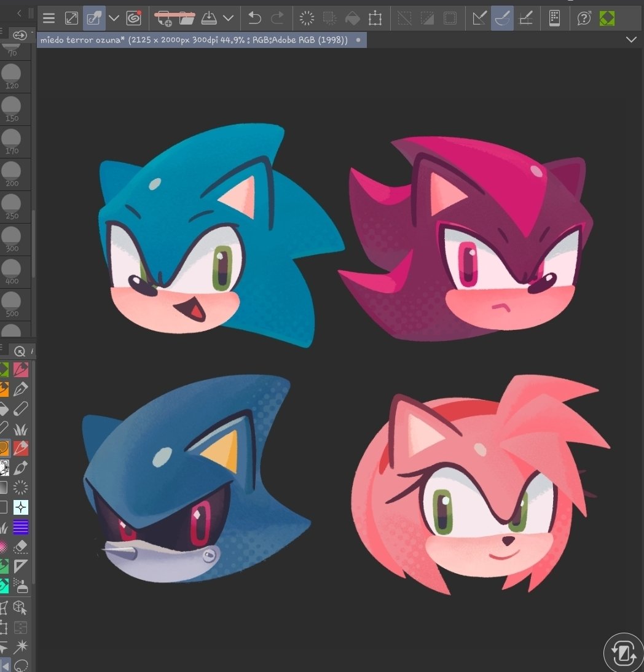Click the Deselect icon

click(405, 18)
